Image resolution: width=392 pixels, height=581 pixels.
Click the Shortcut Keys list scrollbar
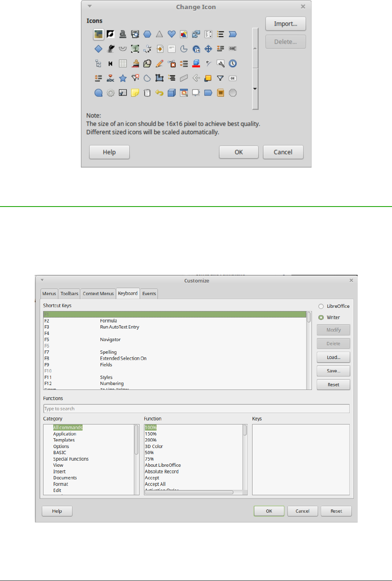point(309,350)
